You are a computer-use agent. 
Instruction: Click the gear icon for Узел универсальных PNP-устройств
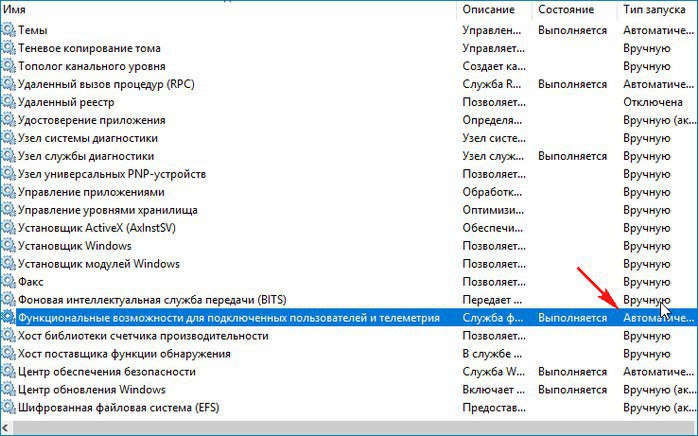[8, 174]
